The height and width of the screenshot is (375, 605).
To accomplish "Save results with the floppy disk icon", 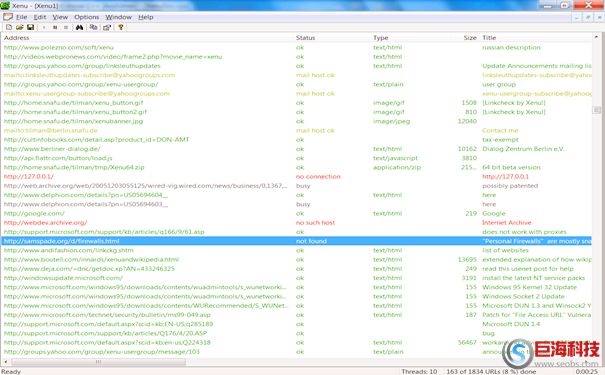I will click(x=30, y=27).
